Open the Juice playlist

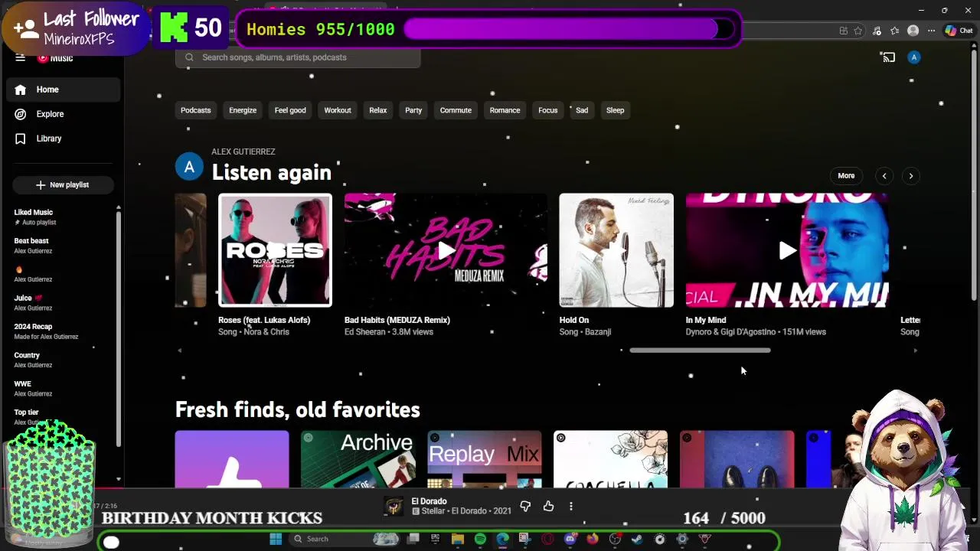(x=63, y=303)
